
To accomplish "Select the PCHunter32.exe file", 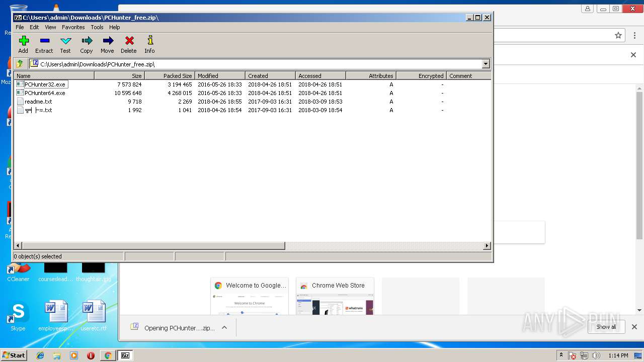I will pyautogui.click(x=45, y=84).
